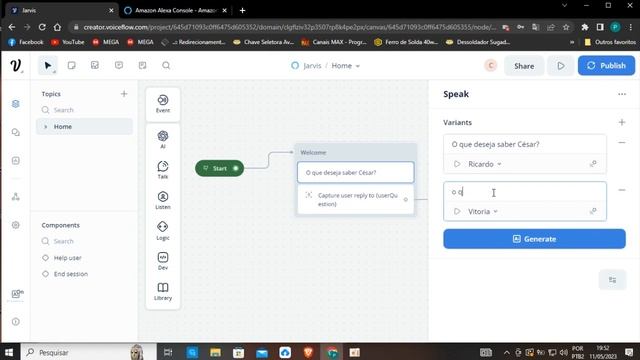Open Vitoria voice dropdown

pos(483,211)
